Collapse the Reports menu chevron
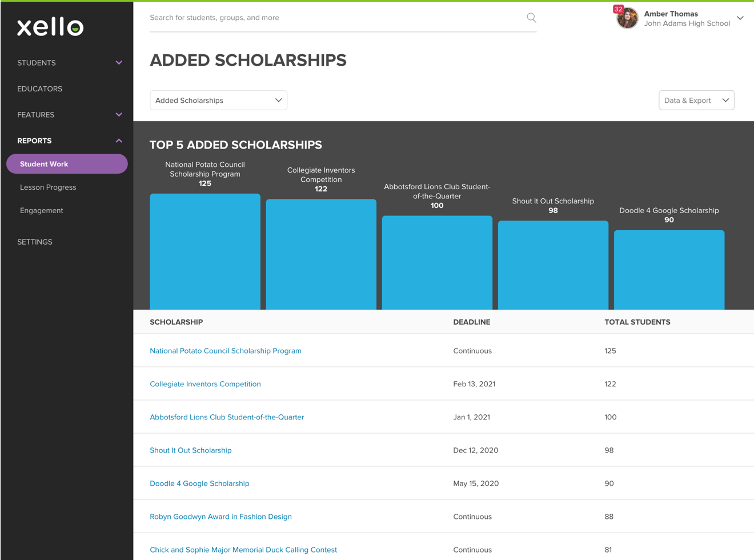Viewport: 754px width, 560px height. pyautogui.click(x=119, y=141)
